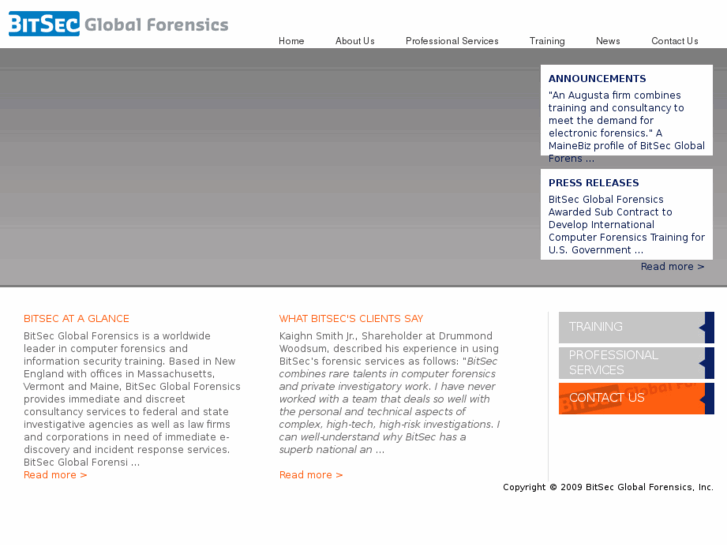Click the copyright 2009 BitSec footer text
Image resolution: width=727 pixels, height=545 pixels.
click(x=608, y=487)
